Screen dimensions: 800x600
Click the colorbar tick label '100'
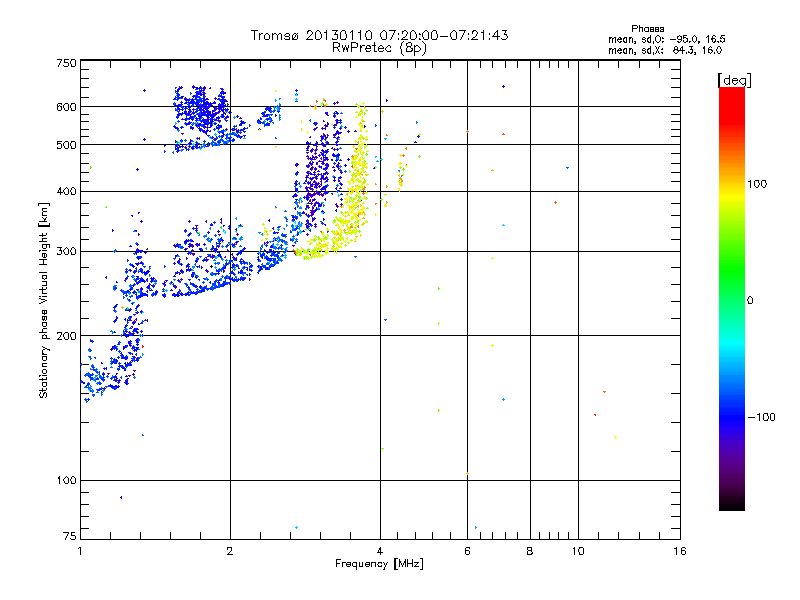(x=757, y=184)
